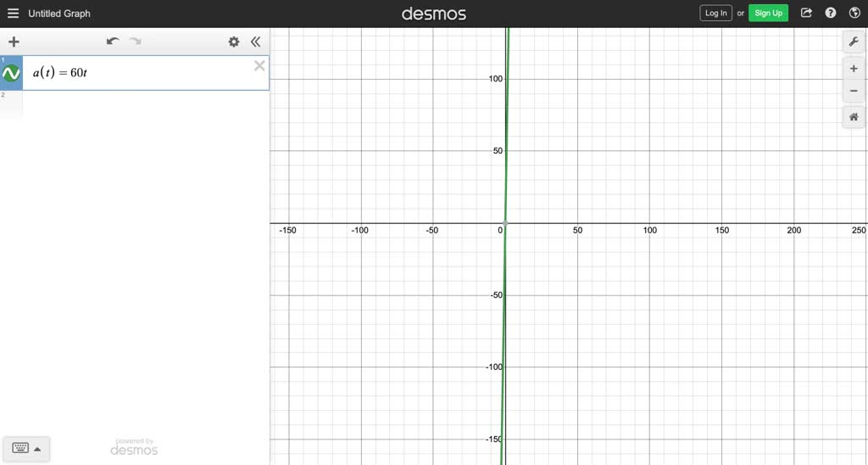Undo the last expression edit
The image size is (868, 465).
coord(112,42)
